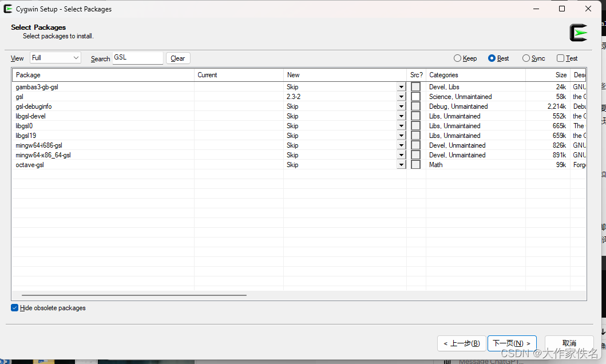Screen dimensions: 606x364
Task: Select the gambas3-gb-gsl package row
Action: (299, 87)
